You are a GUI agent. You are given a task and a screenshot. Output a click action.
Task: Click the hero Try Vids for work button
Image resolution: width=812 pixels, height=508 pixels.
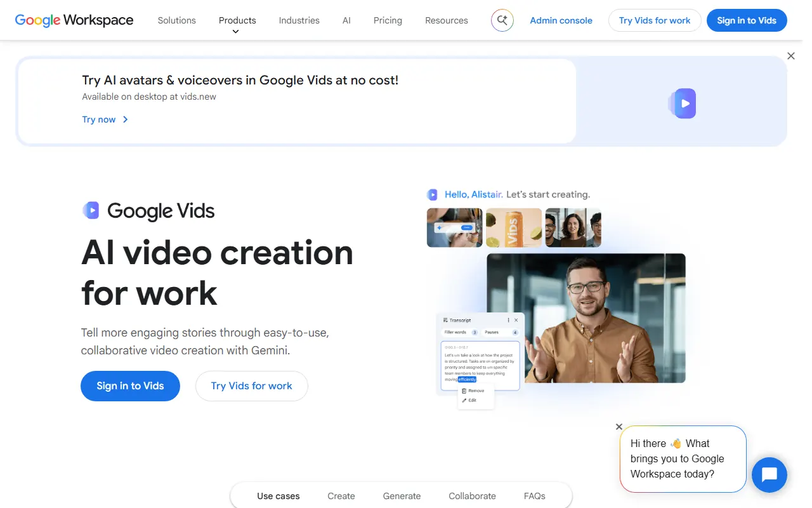pos(252,386)
